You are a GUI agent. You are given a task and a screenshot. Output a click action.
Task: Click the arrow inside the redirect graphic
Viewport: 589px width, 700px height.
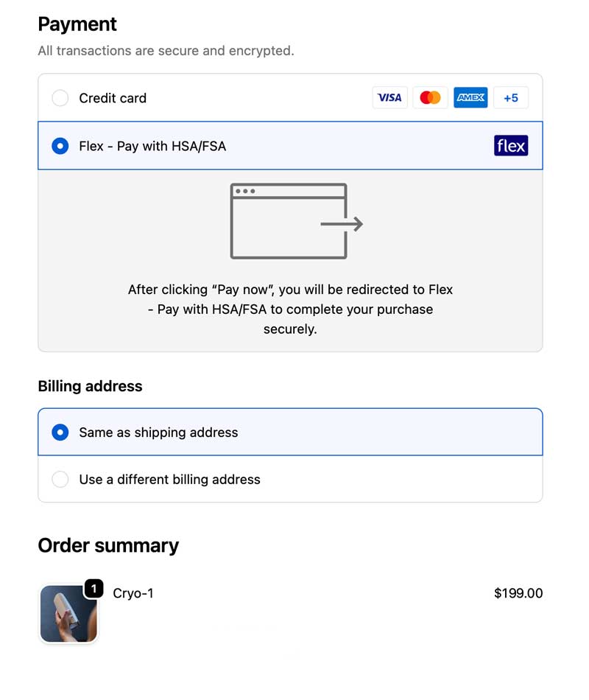point(344,223)
